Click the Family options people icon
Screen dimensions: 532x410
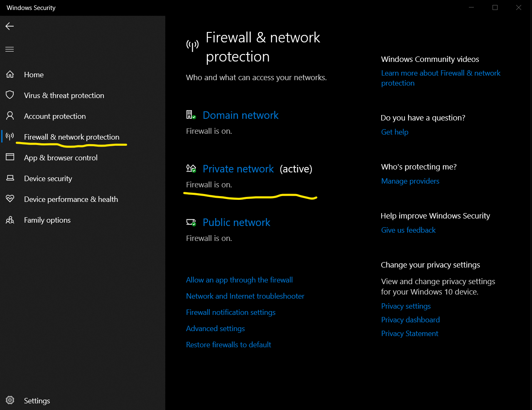10,220
